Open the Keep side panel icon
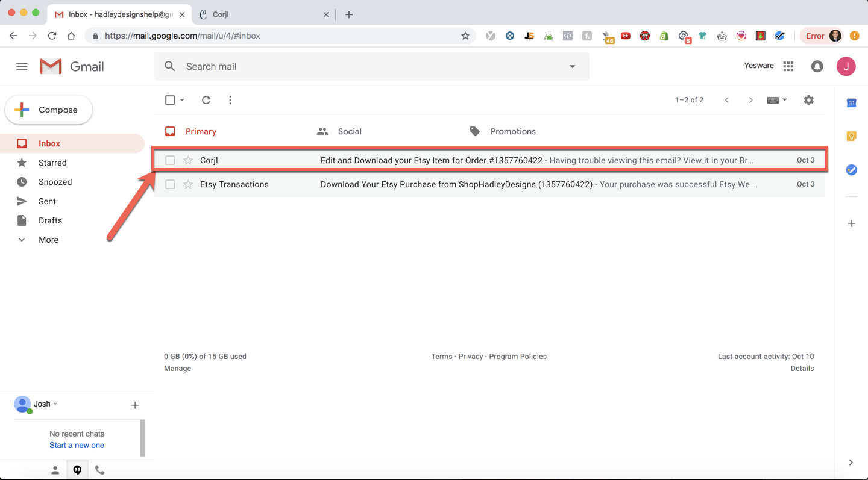This screenshot has width=868, height=480. pos(851,136)
